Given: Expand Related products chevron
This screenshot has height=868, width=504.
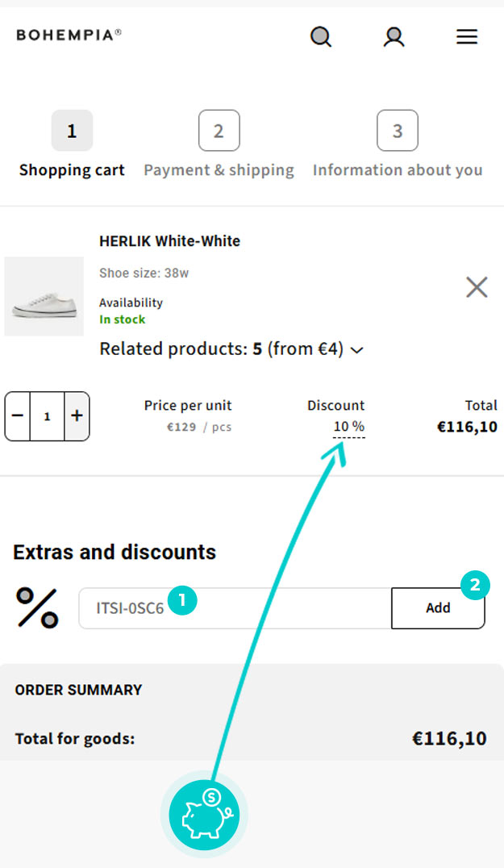Looking at the screenshot, I should 357,350.
